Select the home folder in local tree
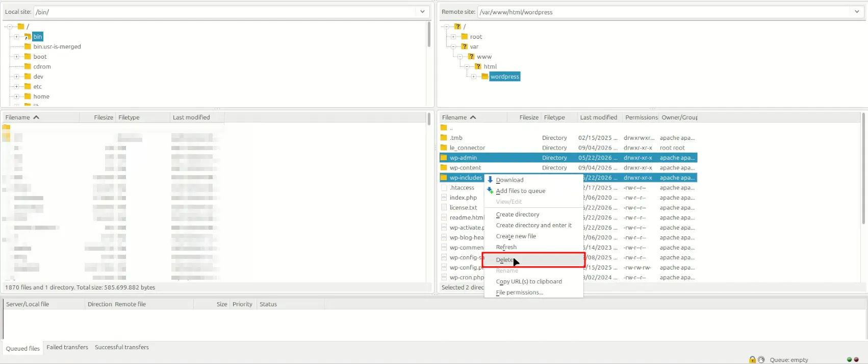The width and height of the screenshot is (868, 364). [x=41, y=96]
